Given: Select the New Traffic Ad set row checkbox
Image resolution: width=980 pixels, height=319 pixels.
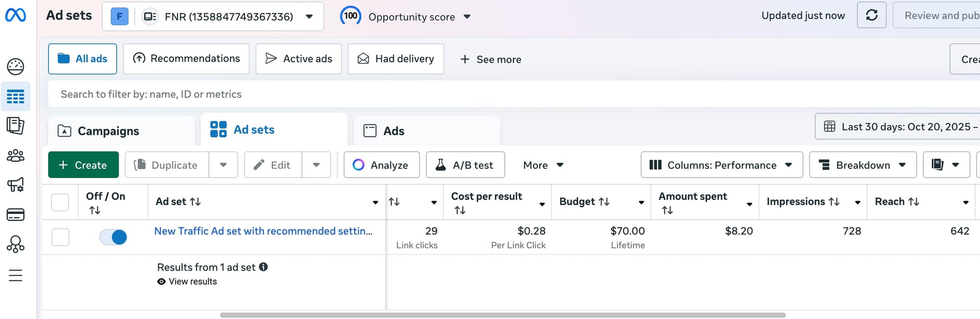Looking at the screenshot, I should 60,237.
